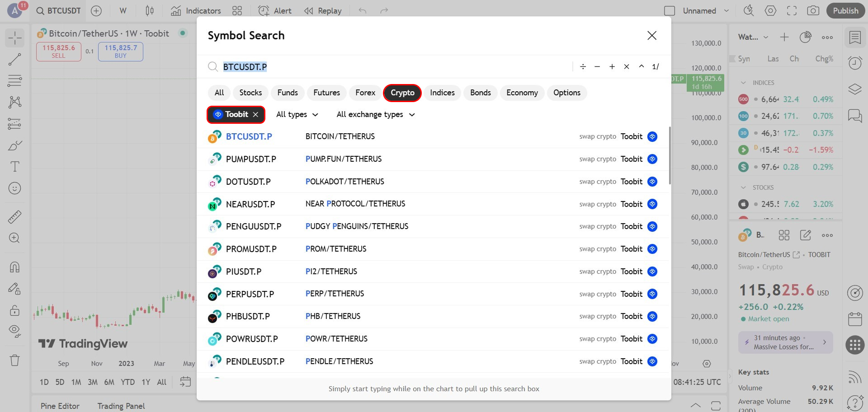Click the redo arrow
Image resolution: width=868 pixels, height=412 pixels.
pyautogui.click(x=384, y=11)
